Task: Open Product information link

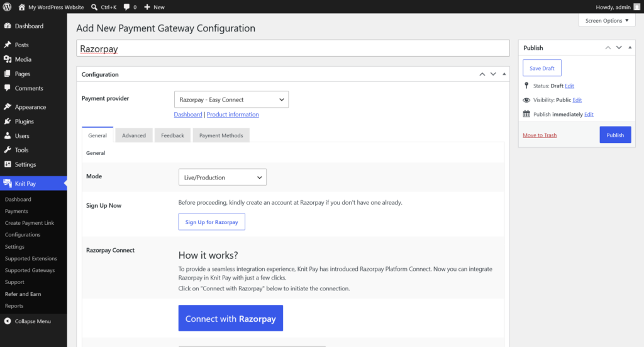Action: pyautogui.click(x=233, y=114)
